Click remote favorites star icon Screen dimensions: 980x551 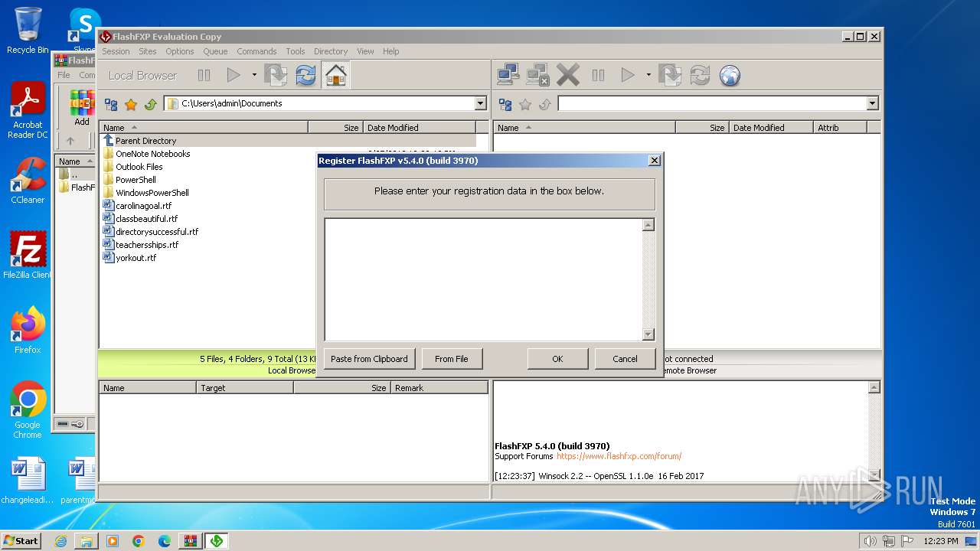coord(525,104)
